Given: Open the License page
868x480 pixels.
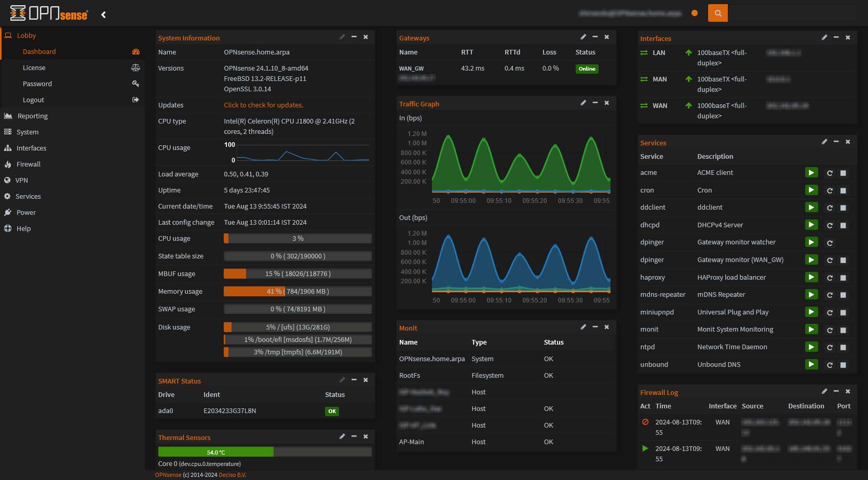Looking at the screenshot, I should [x=34, y=67].
